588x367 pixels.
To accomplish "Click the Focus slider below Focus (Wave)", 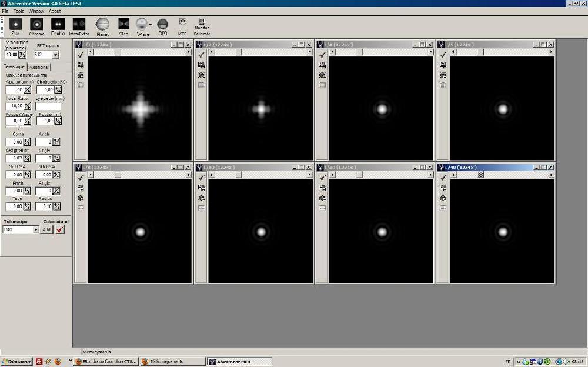I will 18,128.
